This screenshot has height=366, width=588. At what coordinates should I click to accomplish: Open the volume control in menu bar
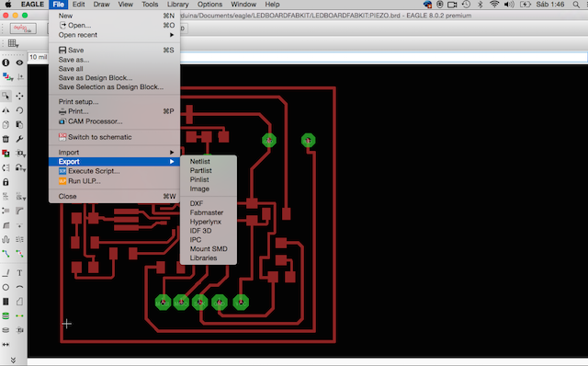509,5
